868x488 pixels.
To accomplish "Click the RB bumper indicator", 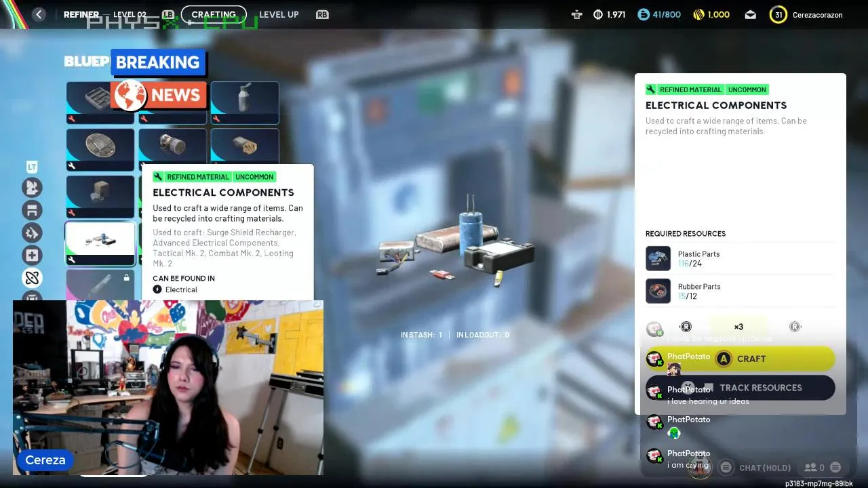I will (x=322, y=14).
